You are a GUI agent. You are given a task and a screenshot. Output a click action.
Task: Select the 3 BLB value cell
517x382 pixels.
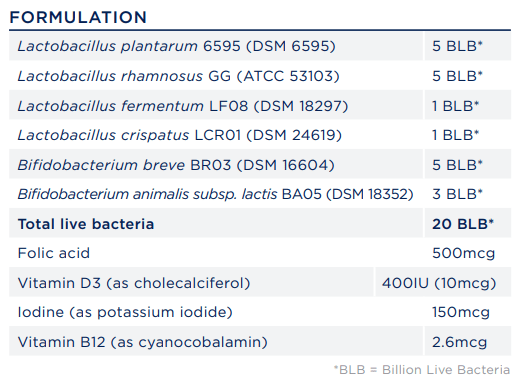pos(468,194)
